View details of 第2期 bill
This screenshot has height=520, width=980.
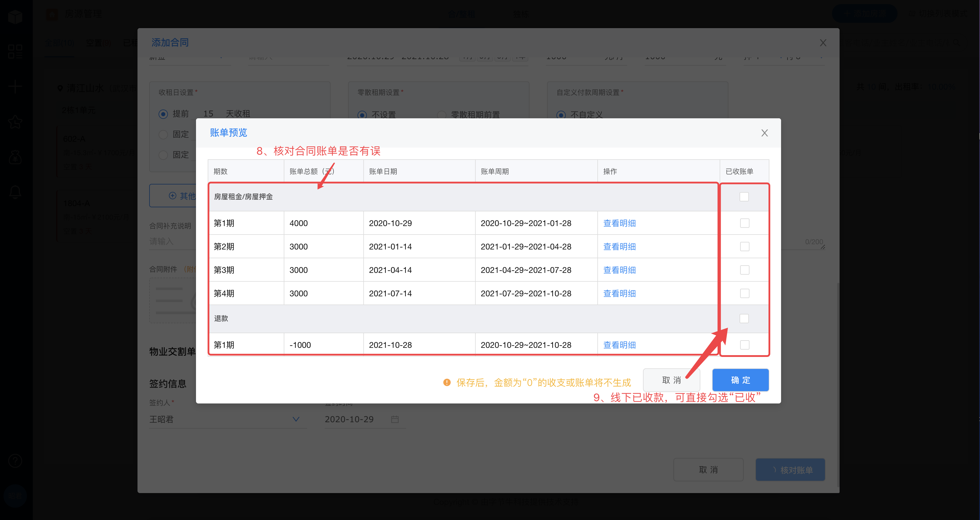coord(619,247)
